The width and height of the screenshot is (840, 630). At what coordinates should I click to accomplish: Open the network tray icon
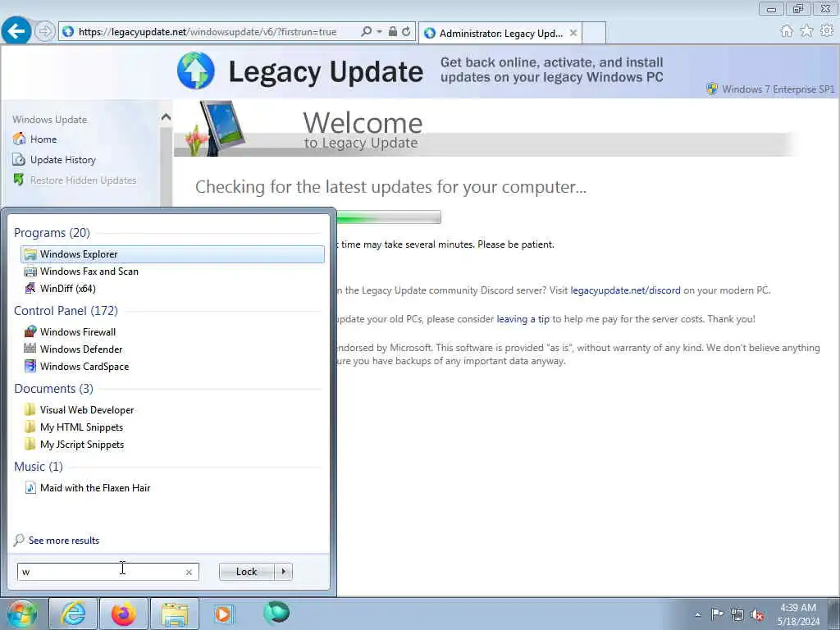(x=737, y=614)
